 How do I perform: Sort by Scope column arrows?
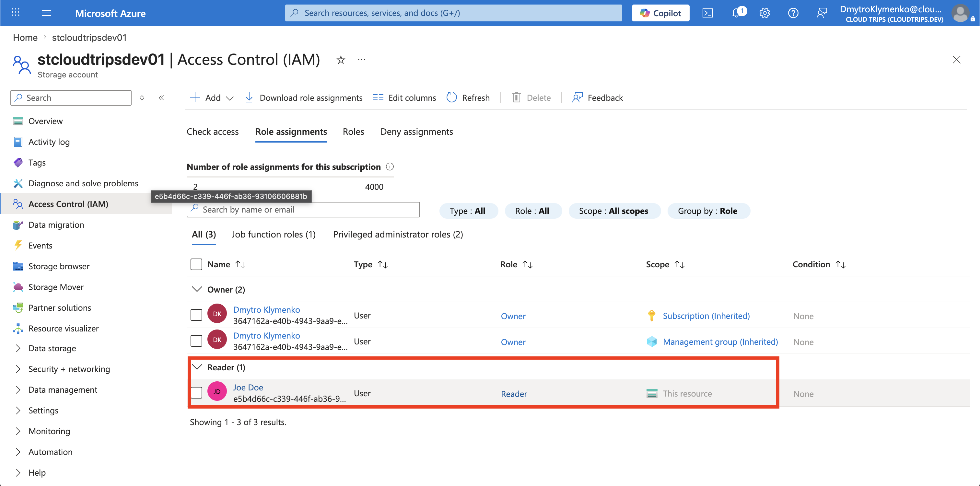click(x=680, y=264)
